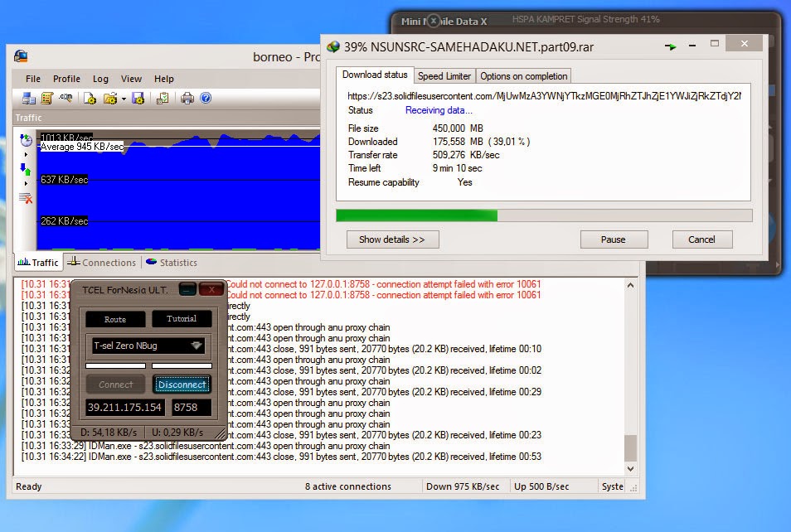
Task: Click resize grip at Proxifier status bar corner
Action: click(x=633, y=487)
